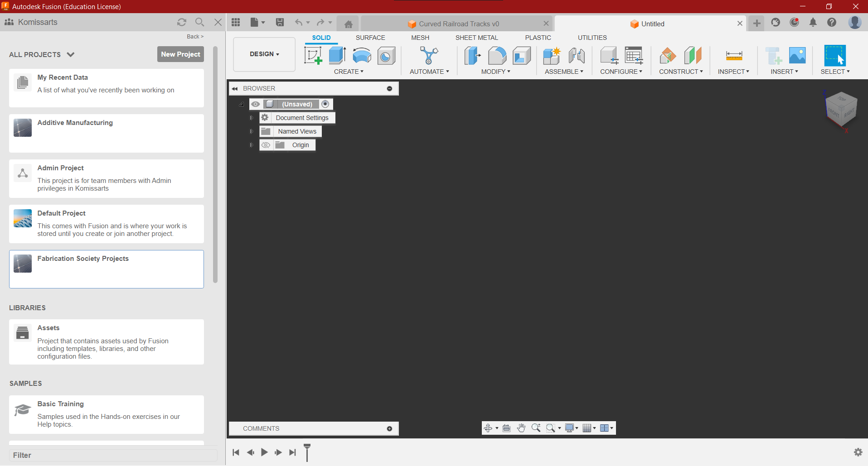Expand the Origin node
The image size is (868, 466).
pyautogui.click(x=252, y=145)
